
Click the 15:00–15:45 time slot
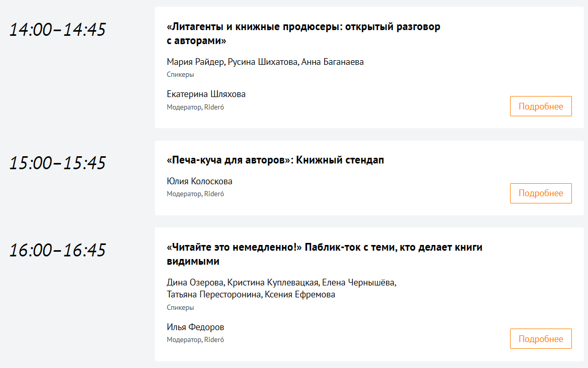[57, 163]
